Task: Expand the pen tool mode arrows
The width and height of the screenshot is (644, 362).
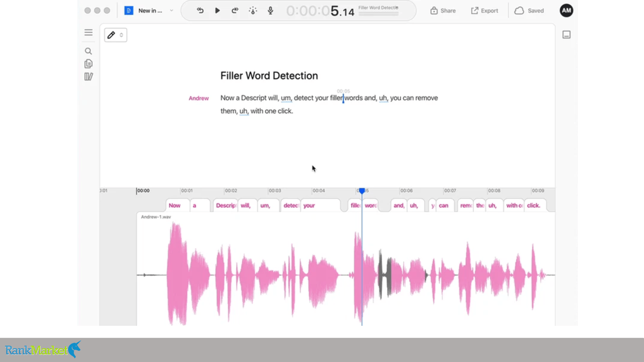Action: 121,35
